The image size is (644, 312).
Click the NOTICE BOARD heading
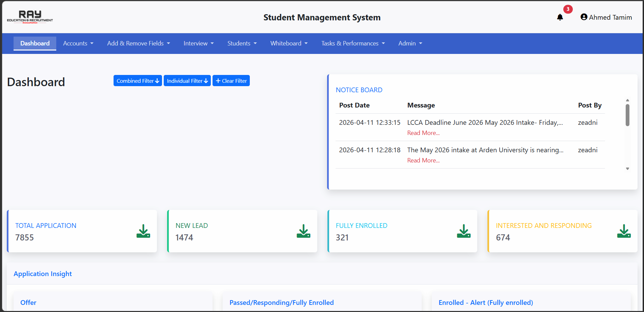pos(359,90)
